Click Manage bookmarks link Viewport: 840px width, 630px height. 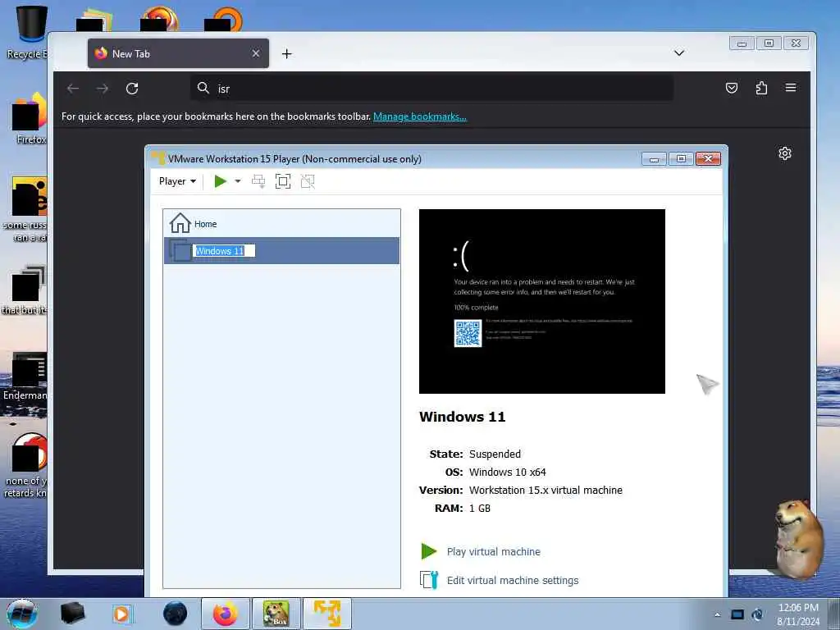coord(419,116)
